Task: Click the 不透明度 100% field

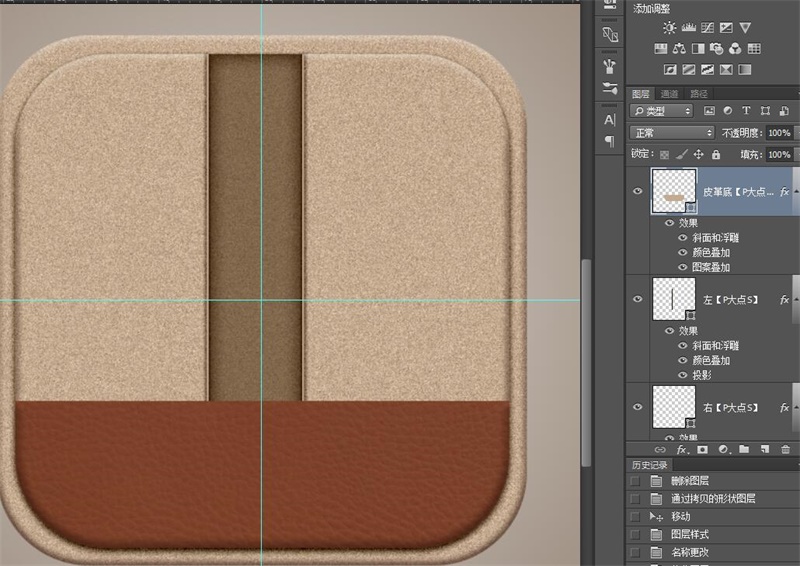Action: [780, 133]
